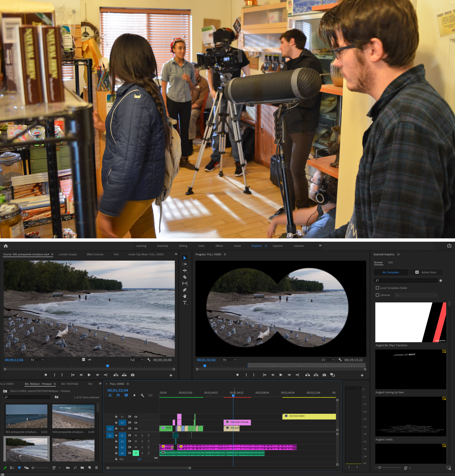The width and height of the screenshot is (455, 476).
Task: Play the Source monitor clip
Action: (x=89, y=375)
